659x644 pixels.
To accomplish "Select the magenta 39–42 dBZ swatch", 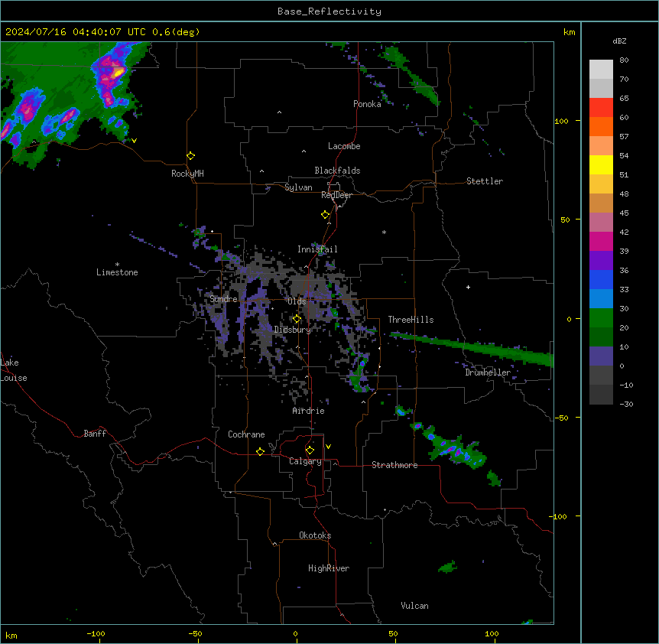I will pos(601,241).
